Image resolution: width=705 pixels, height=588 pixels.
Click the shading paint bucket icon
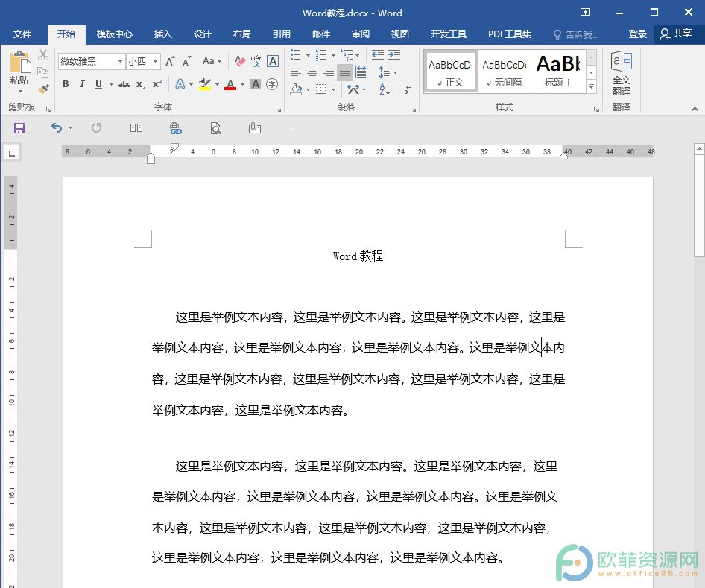(296, 89)
